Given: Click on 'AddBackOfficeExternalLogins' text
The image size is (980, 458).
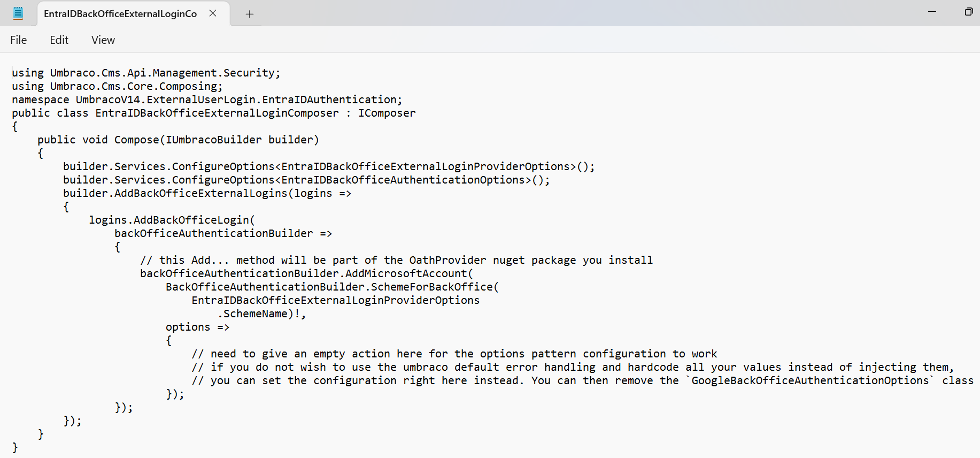Looking at the screenshot, I should (201, 193).
